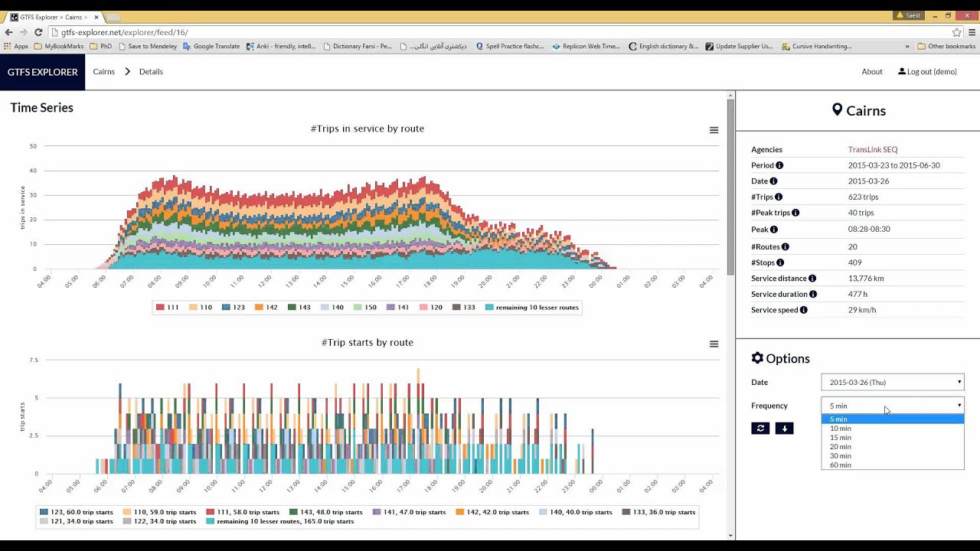Open the trip starts chart hamburger menu

tap(714, 344)
